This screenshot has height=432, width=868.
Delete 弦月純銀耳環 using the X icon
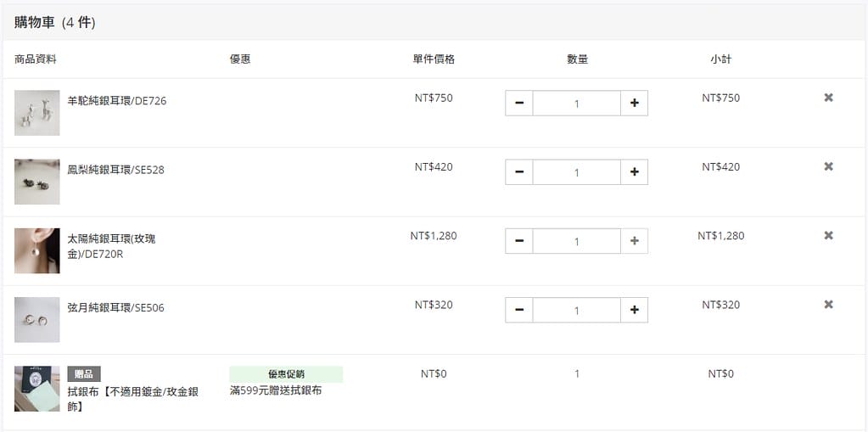pyautogui.click(x=828, y=304)
